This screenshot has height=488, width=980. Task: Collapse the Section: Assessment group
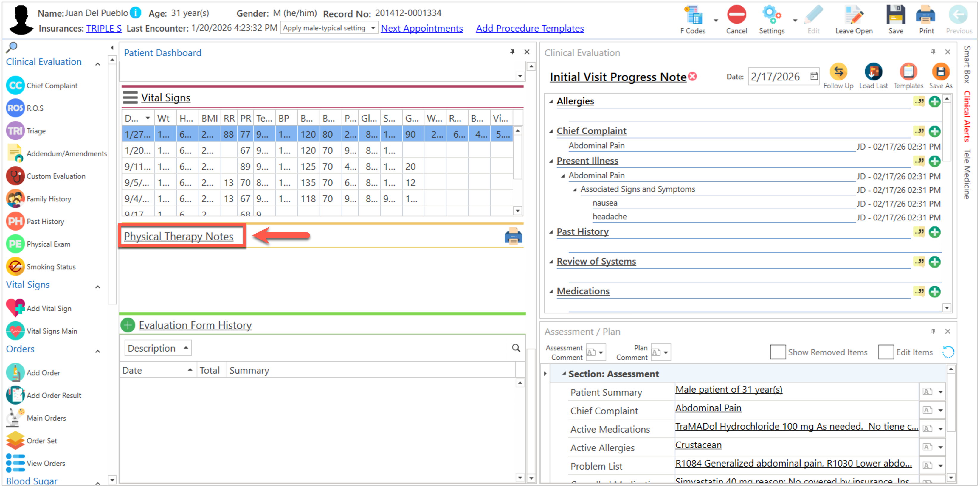[x=564, y=374]
